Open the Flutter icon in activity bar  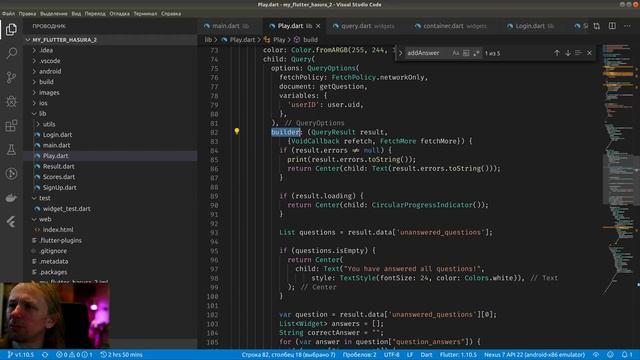(11, 222)
